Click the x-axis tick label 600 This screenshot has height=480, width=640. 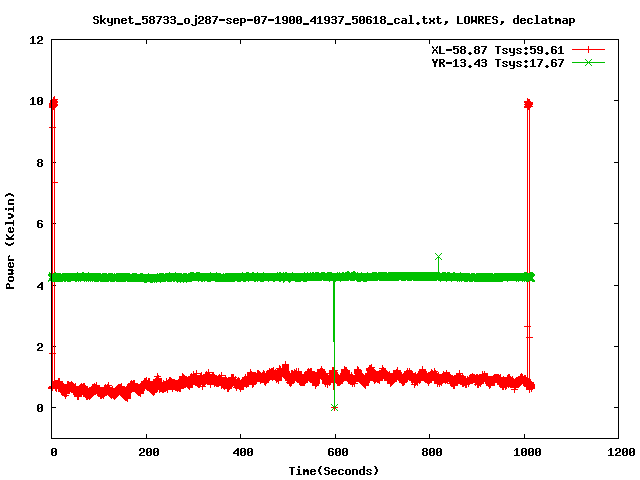pos(338,452)
